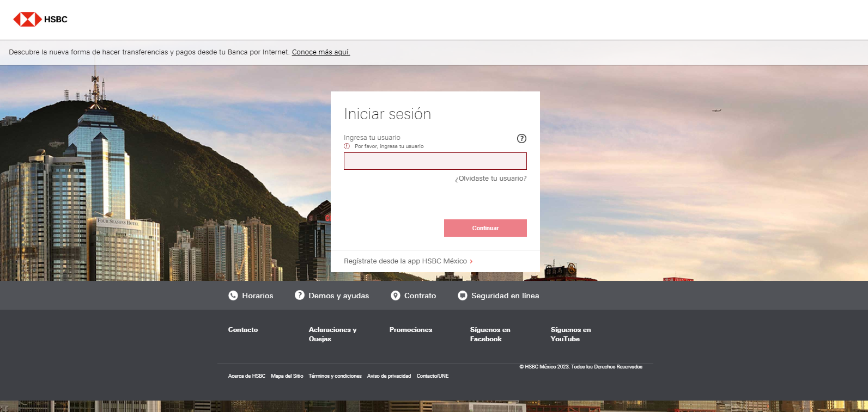The width and height of the screenshot is (868, 412).
Task: Open Aviso de privacidad link
Action: tap(389, 376)
